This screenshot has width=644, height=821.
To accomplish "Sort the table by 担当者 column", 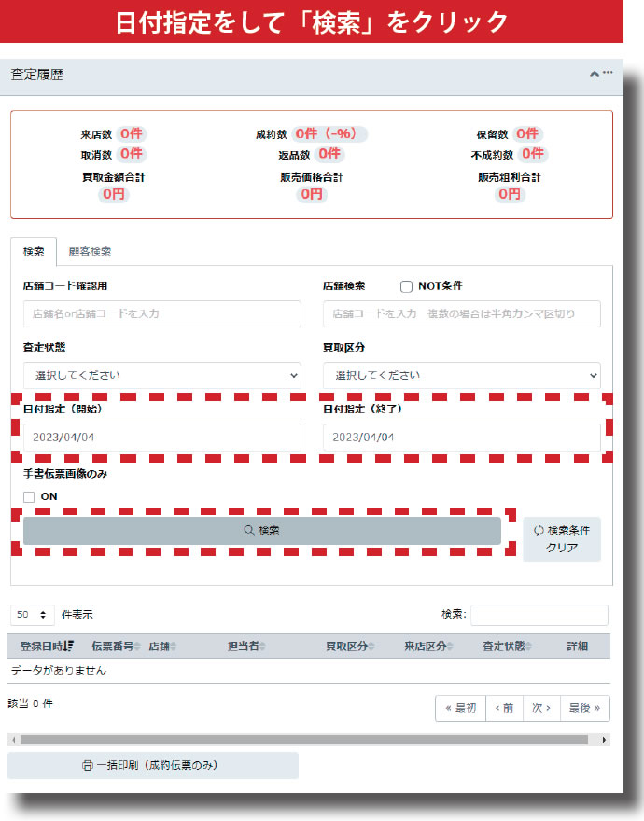I will click(x=247, y=647).
